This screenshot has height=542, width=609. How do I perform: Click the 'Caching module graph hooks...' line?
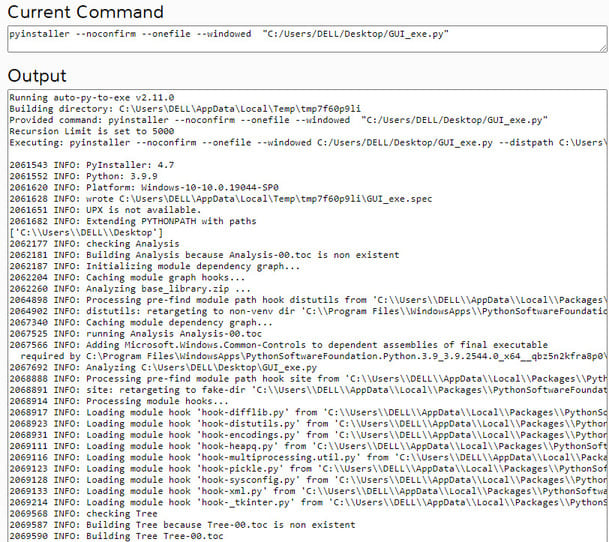coord(127,278)
